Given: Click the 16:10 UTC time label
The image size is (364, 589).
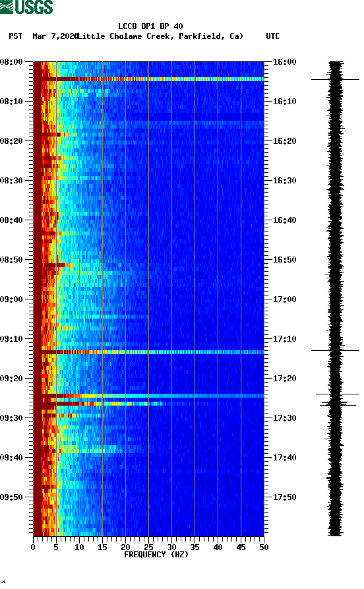Looking at the screenshot, I should point(284,102).
